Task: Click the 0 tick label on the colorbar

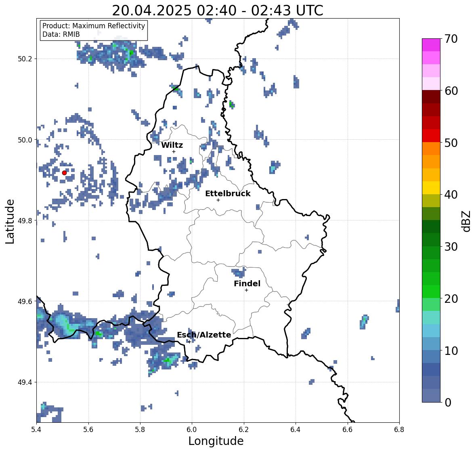Action: 448,403
